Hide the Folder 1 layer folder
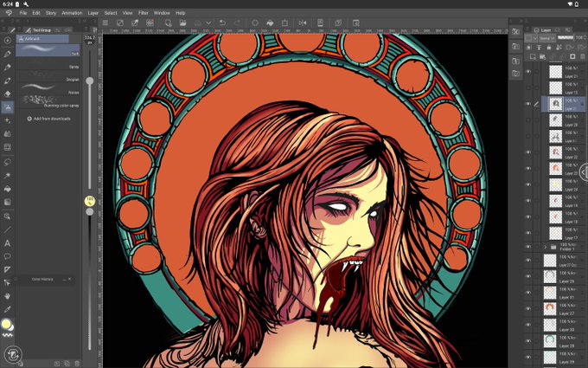This screenshot has height=368, width=588. (528, 247)
